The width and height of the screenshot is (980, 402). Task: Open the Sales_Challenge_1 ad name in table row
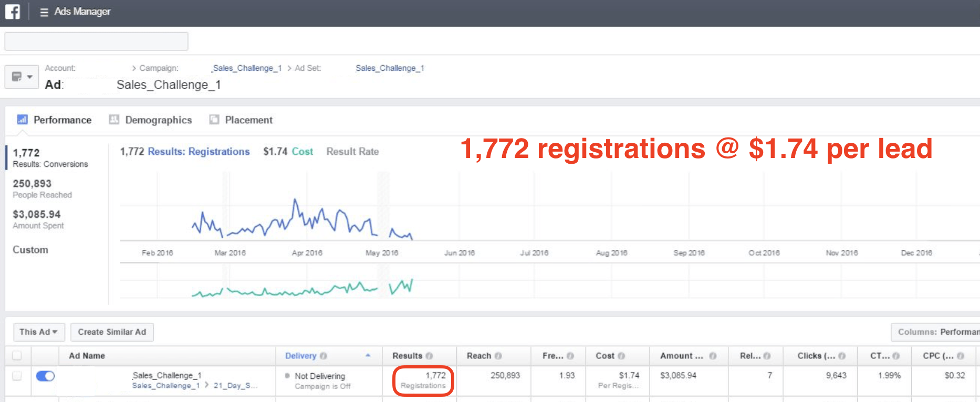pyautogui.click(x=166, y=375)
